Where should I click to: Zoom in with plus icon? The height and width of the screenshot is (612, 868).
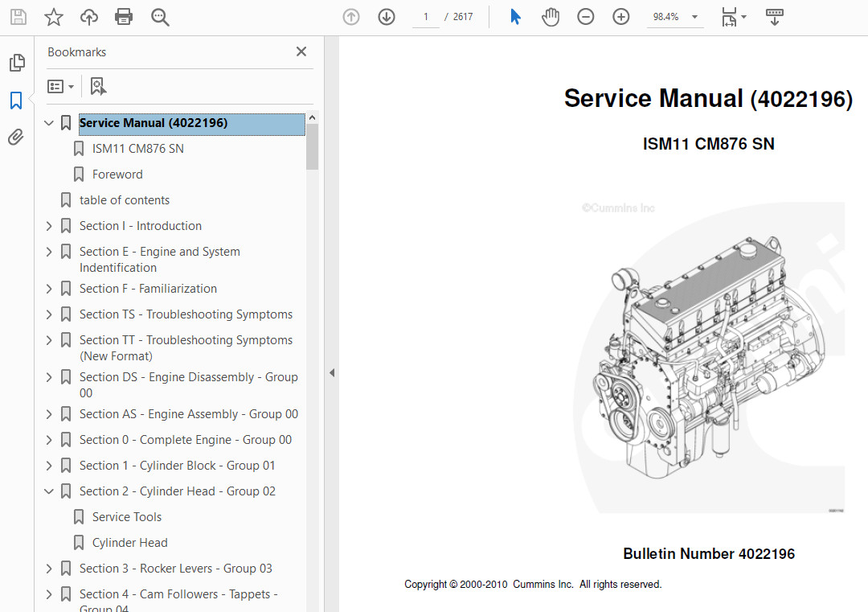coord(621,17)
